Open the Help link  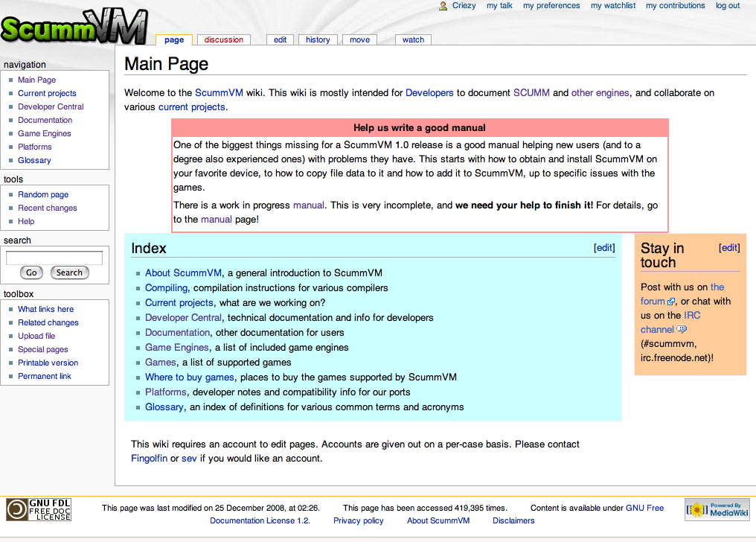pyautogui.click(x=26, y=222)
